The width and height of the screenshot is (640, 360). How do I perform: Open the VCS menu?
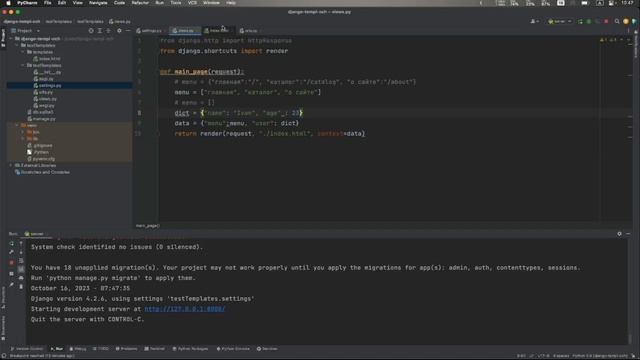tap(192, 3)
